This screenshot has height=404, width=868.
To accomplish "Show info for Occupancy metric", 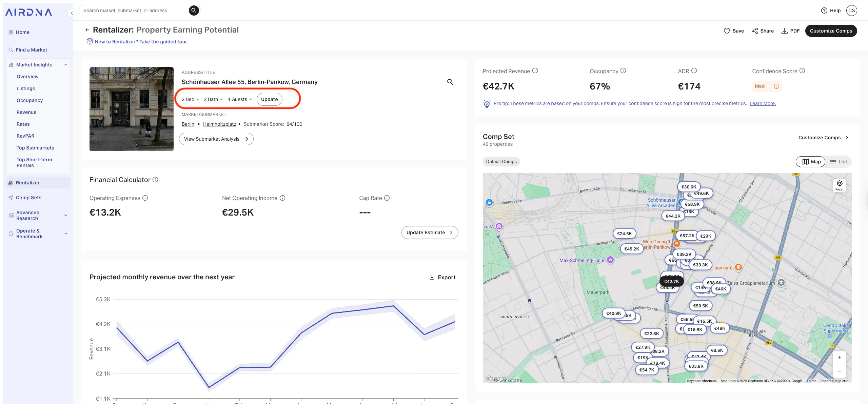I will [x=623, y=71].
